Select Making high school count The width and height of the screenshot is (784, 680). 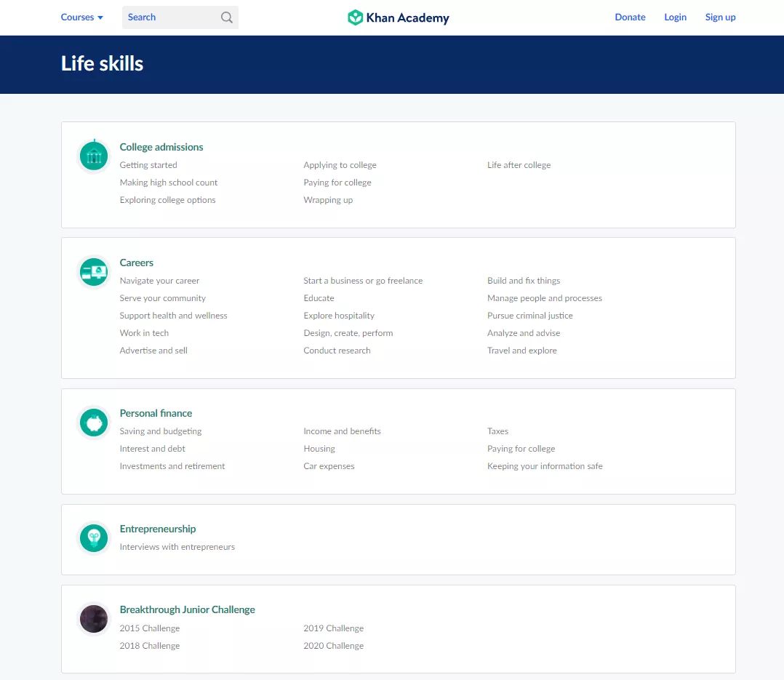pyautogui.click(x=169, y=183)
